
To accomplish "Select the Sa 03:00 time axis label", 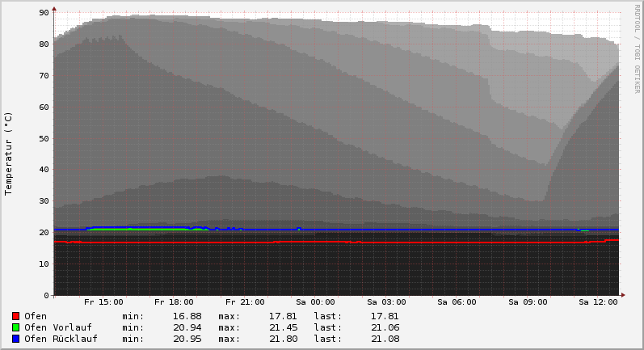I will tap(386, 302).
